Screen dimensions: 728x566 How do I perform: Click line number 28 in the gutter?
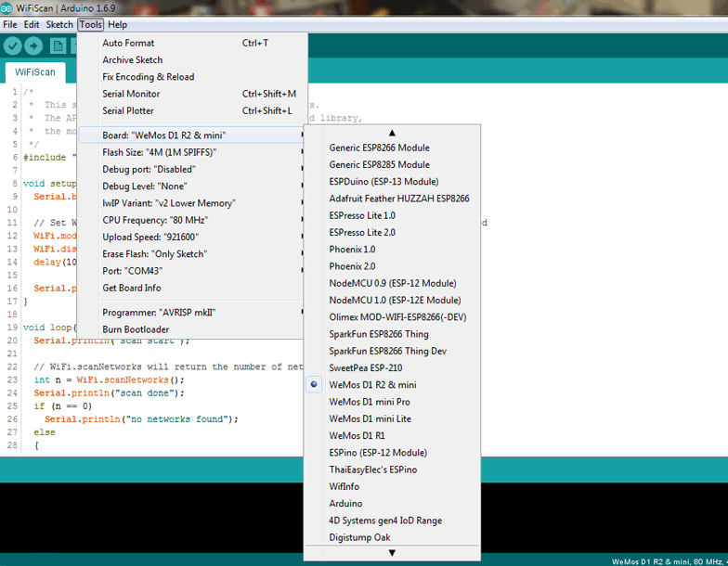tap(12, 445)
